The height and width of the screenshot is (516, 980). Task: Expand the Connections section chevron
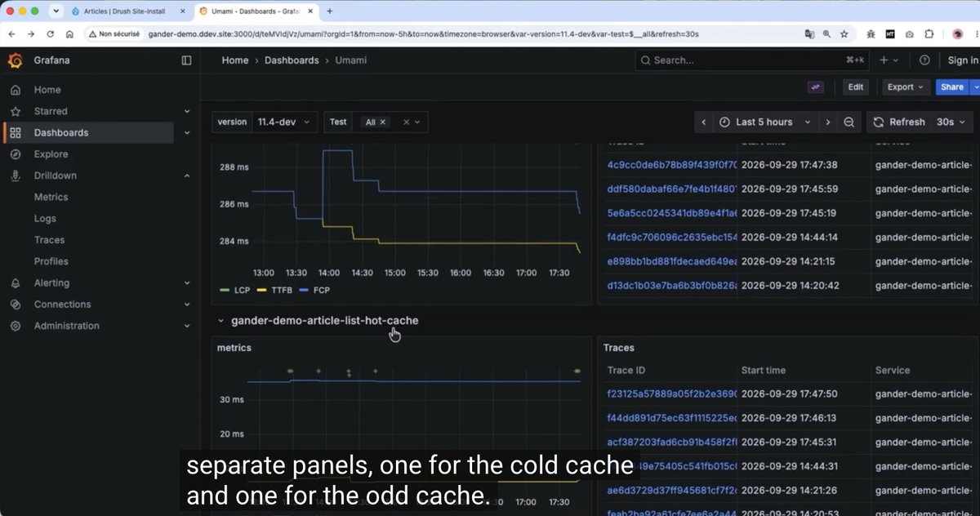tap(186, 305)
